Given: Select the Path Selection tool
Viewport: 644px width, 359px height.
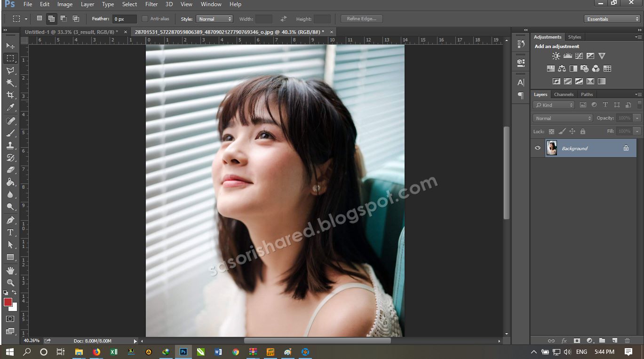Looking at the screenshot, I should coord(10,245).
